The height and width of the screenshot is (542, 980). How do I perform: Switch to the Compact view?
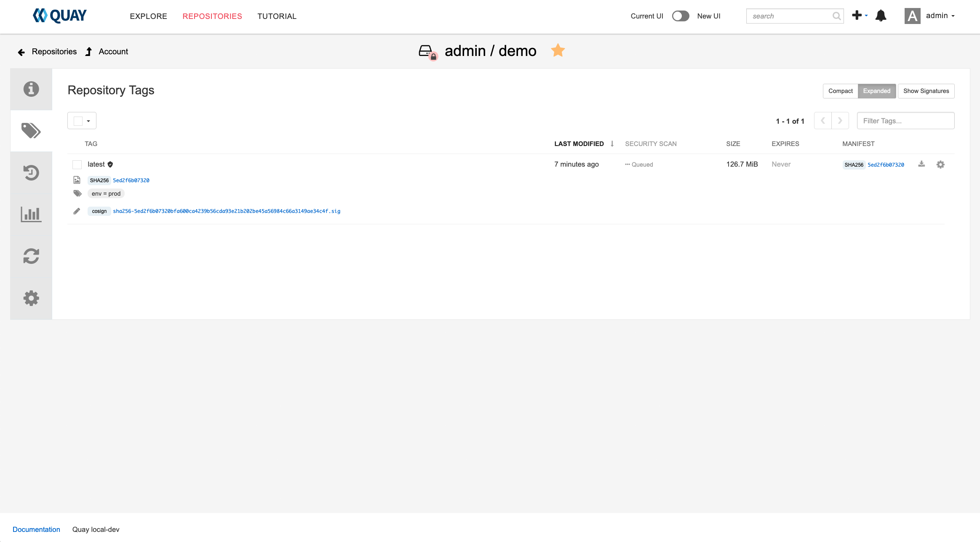tap(840, 91)
